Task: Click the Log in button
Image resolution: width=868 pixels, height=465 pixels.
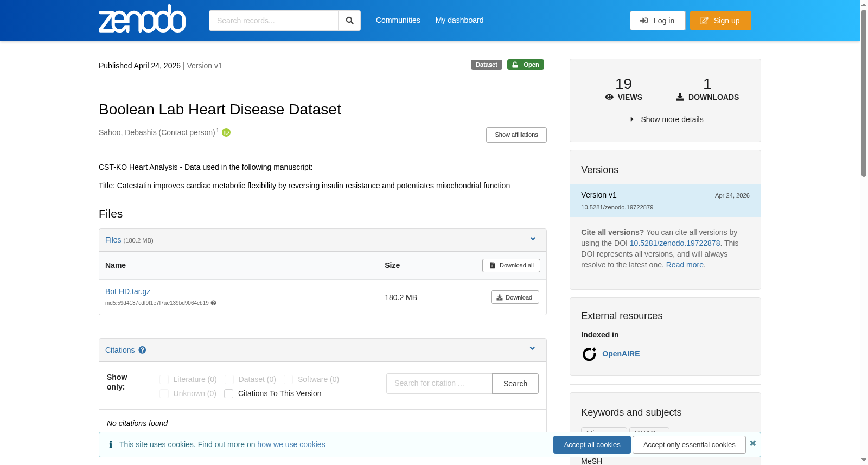Action: click(658, 21)
